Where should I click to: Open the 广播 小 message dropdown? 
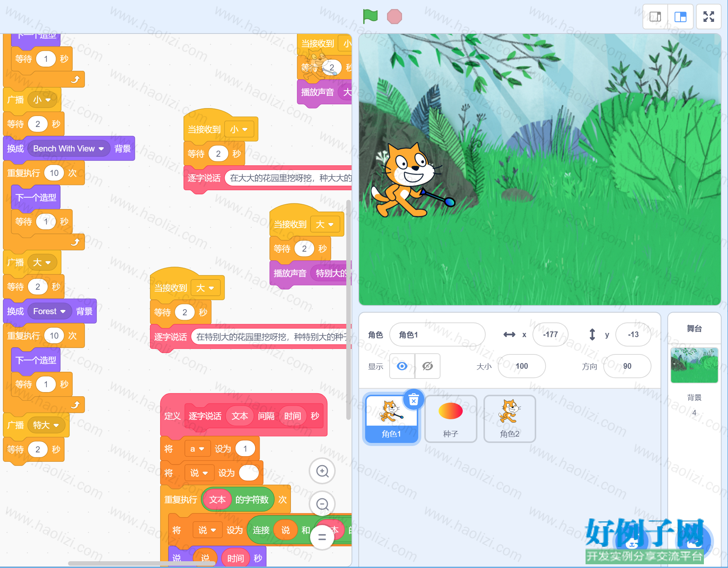[x=42, y=100]
